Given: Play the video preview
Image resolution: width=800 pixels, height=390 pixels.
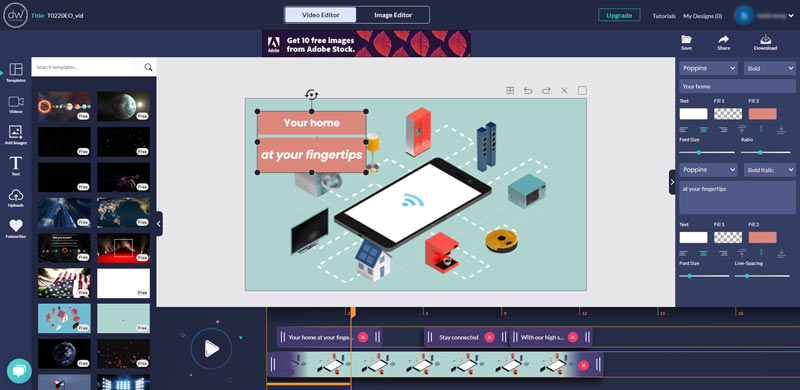Looking at the screenshot, I should point(211,349).
